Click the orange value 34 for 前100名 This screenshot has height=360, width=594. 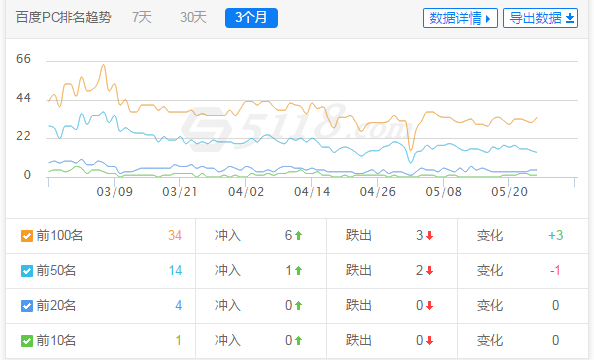coord(175,235)
